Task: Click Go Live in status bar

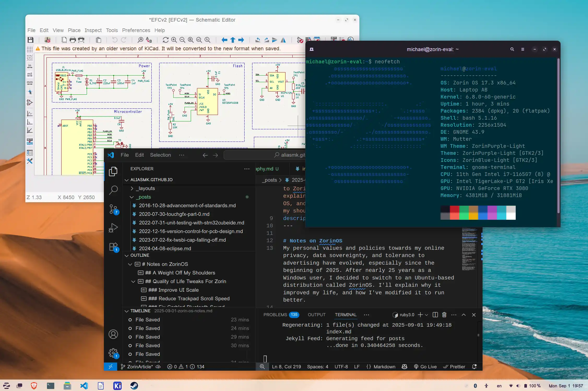Action: 425,366
